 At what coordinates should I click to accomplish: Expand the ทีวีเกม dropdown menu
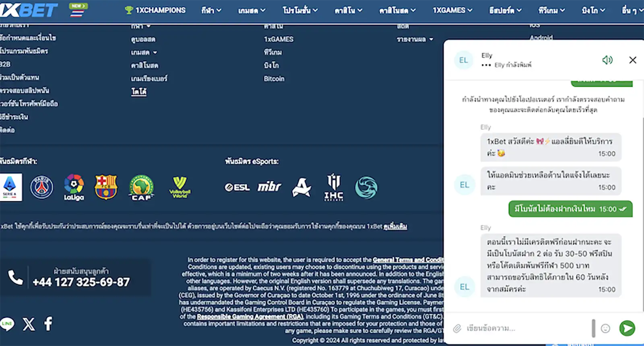coord(552,10)
